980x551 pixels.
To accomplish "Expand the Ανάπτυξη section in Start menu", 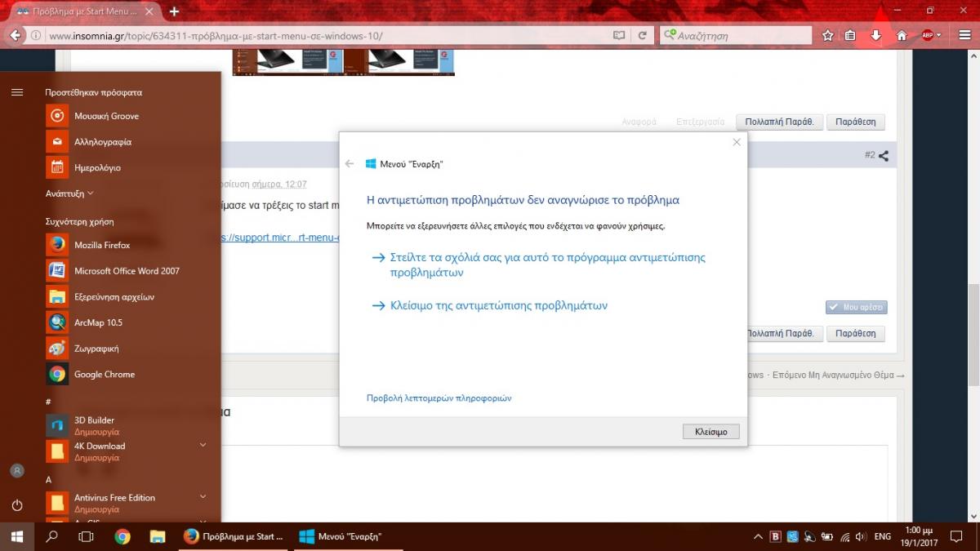I will click(x=69, y=193).
